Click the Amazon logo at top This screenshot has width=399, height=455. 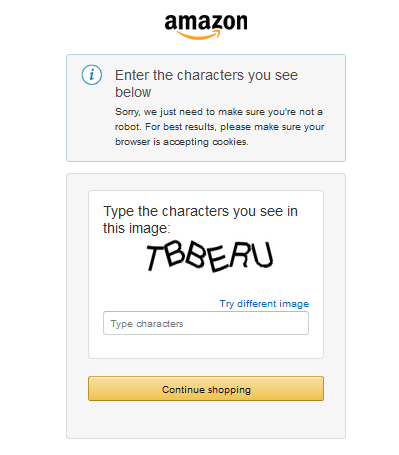point(206,26)
